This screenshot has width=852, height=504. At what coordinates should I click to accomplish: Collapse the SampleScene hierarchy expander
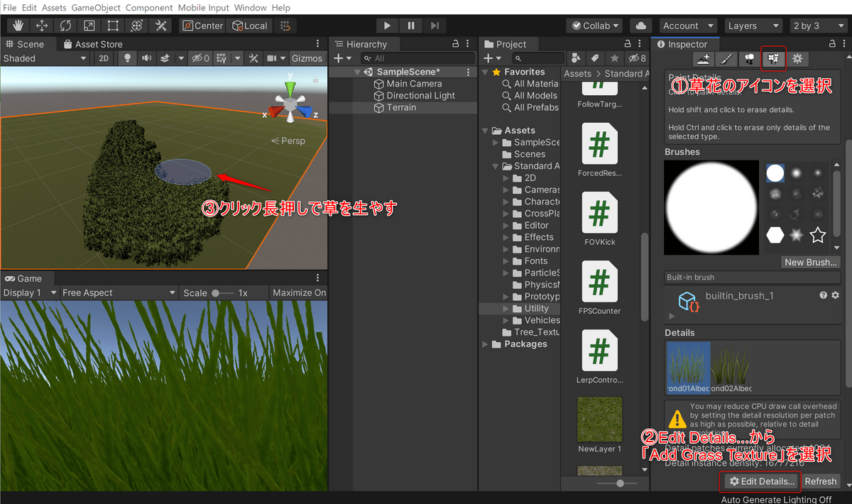click(358, 72)
